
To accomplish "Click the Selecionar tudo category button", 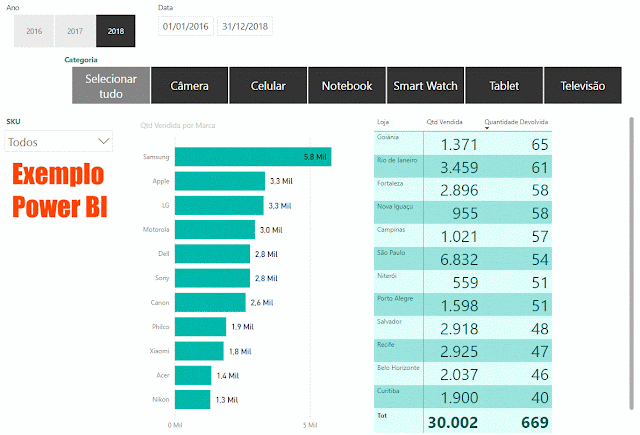I will [x=111, y=86].
